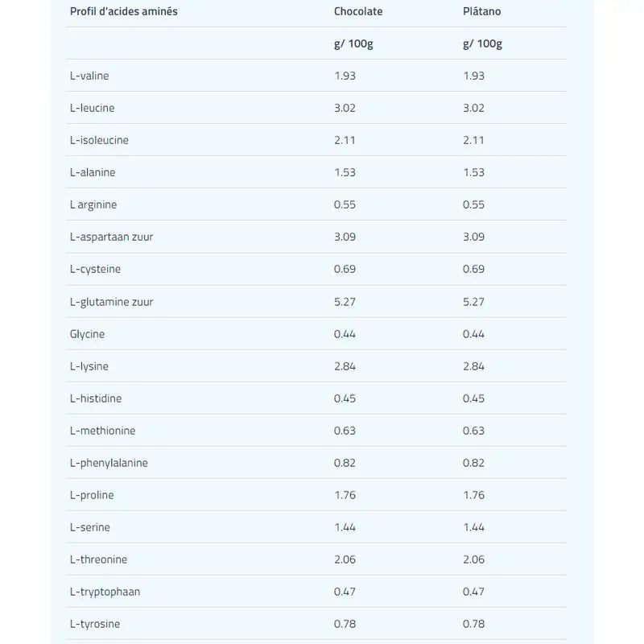This screenshot has height=644, width=644.
Task: Select the L-histidine row label
Action: [96, 398]
